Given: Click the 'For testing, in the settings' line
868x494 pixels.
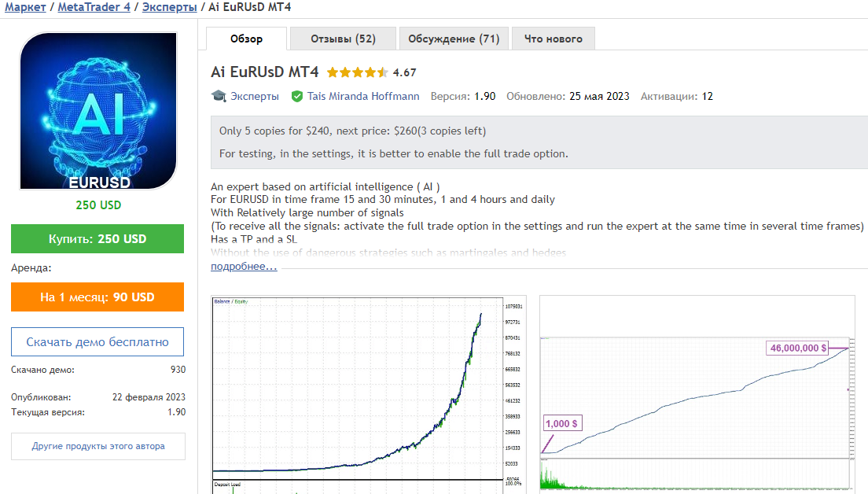Looking at the screenshot, I should (x=394, y=153).
